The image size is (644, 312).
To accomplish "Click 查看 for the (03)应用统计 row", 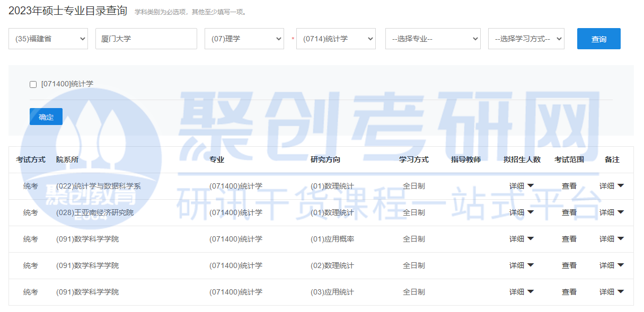I will pyautogui.click(x=569, y=292).
